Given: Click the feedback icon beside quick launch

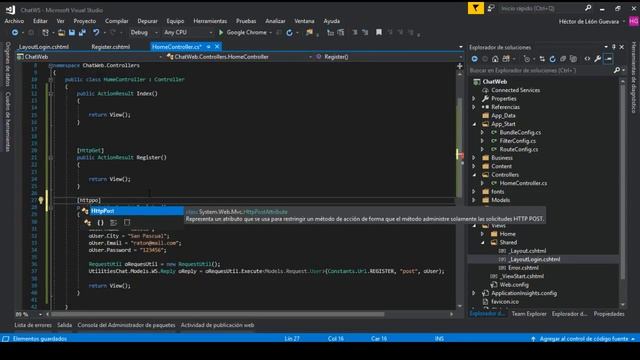Looking at the screenshot, I should 491,8.
